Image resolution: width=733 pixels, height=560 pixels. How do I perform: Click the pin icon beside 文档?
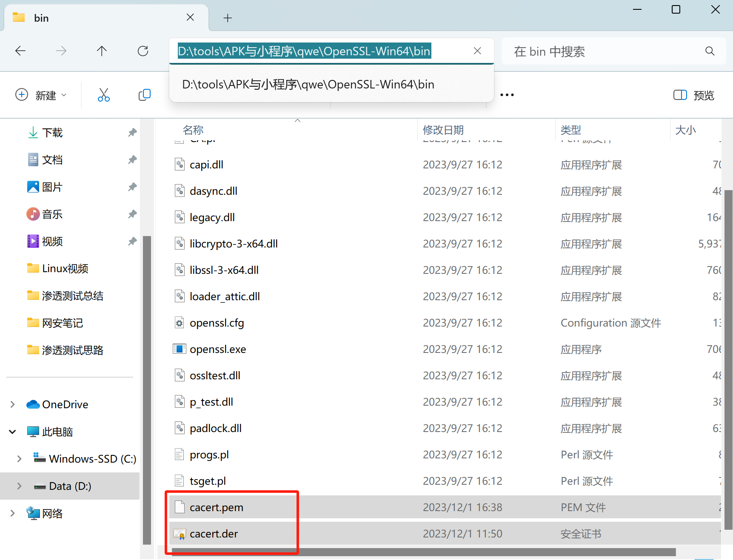(132, 160)
